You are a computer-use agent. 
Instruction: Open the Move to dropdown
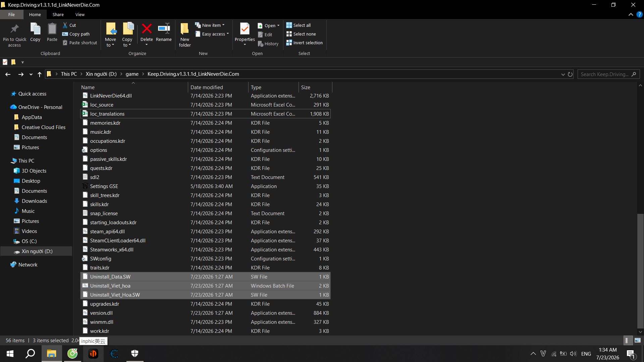(x=110, y=35)
